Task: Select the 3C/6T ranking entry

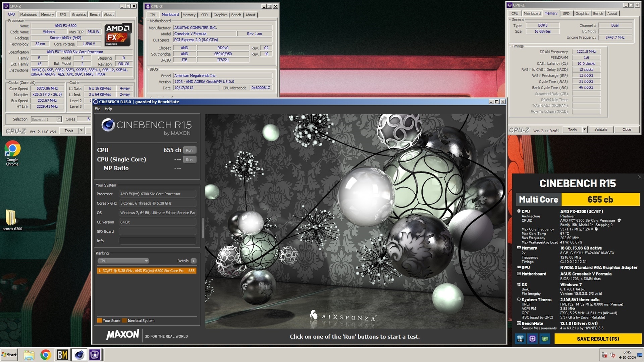Action: pos(147,270)
